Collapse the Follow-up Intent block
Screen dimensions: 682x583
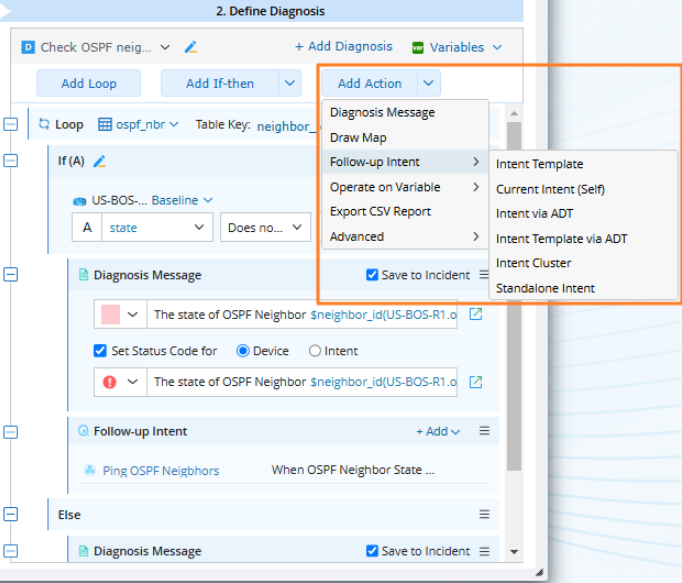click(x=10, y=432)
